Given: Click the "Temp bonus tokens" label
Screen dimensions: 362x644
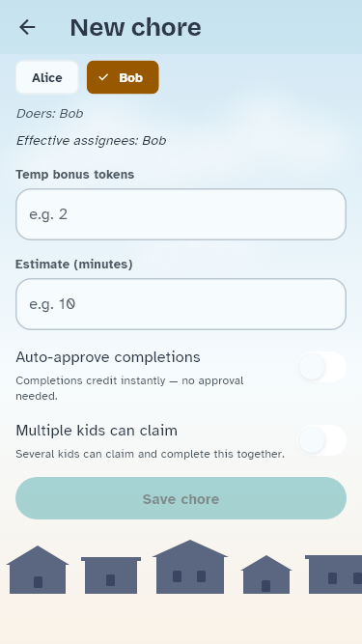Looking at the screenshot, I should tap(75, 175).
